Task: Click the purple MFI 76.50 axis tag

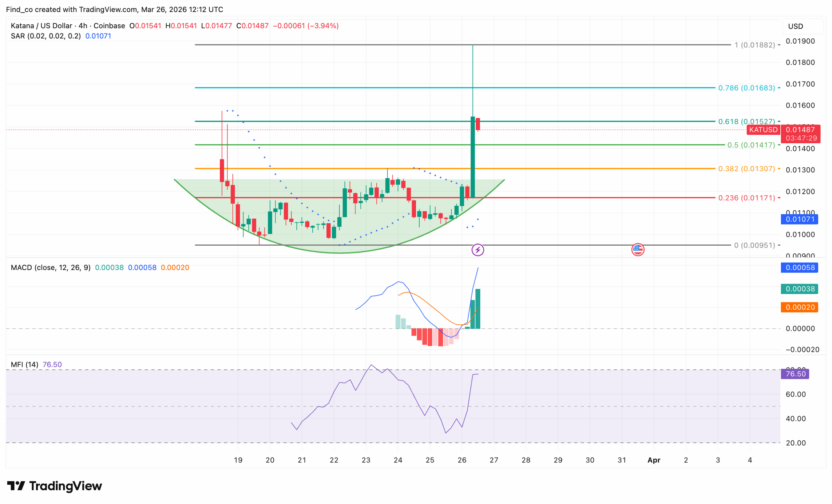Action: [x=795, y=374]
